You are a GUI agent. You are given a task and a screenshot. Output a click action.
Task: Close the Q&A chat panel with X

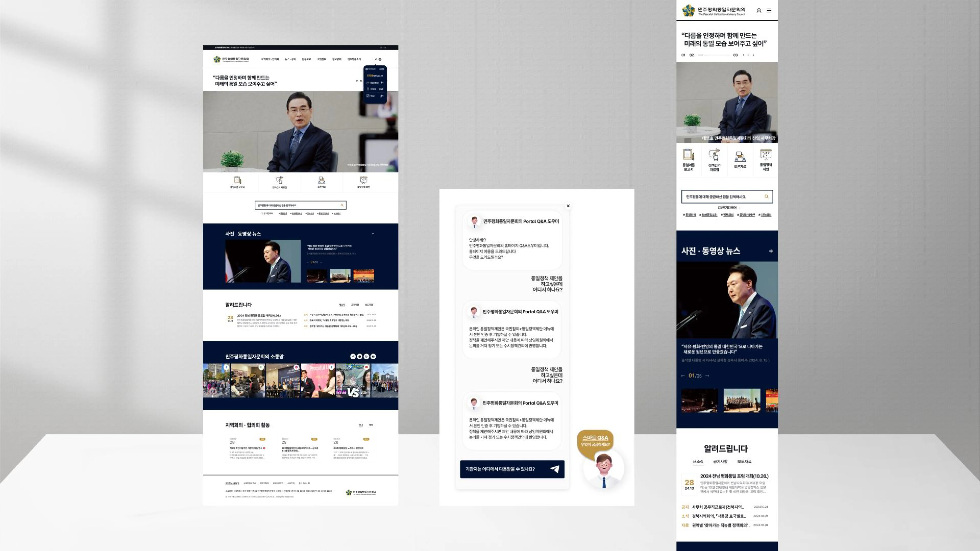pos(568,206)
